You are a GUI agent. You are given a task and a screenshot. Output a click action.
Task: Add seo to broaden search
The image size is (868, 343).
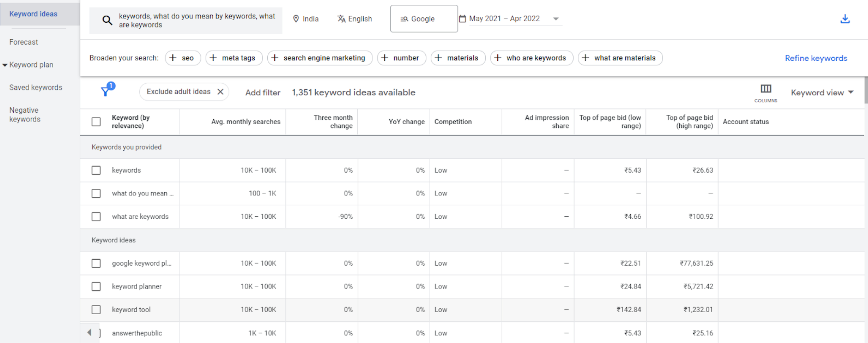coord(183,58)
